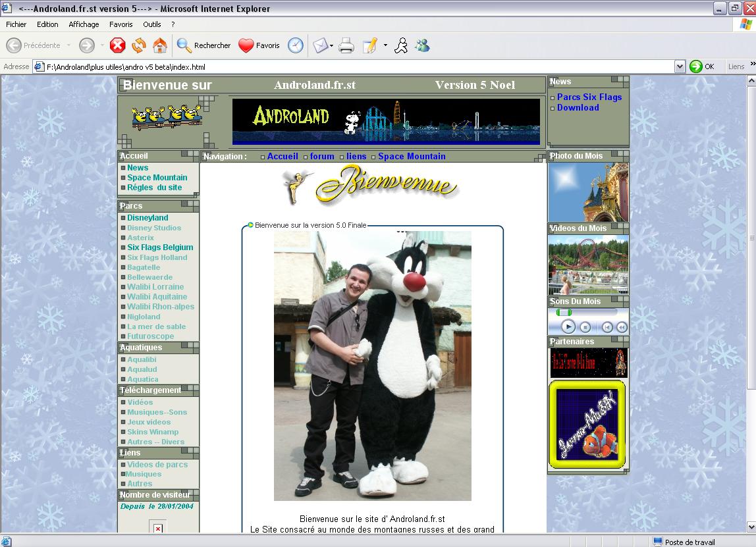
Task: Stop page loading with red X icon
Action: coord(118,45)
